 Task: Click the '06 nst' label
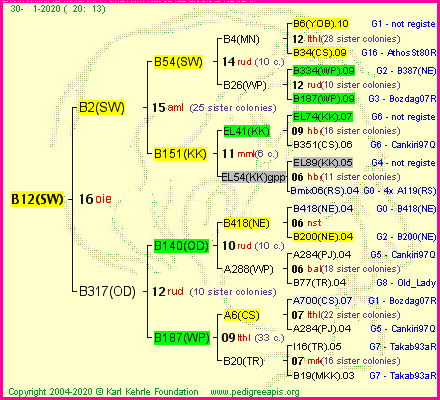[307, 223]
